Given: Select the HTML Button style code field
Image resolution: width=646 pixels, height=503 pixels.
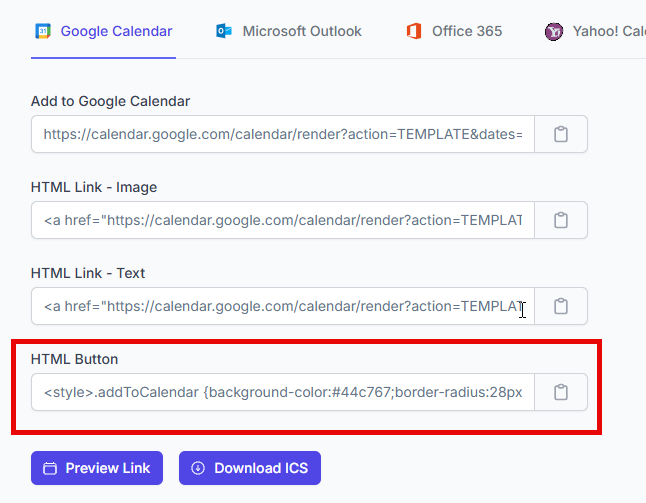Looking at the screenshot, I should [282, 392].
